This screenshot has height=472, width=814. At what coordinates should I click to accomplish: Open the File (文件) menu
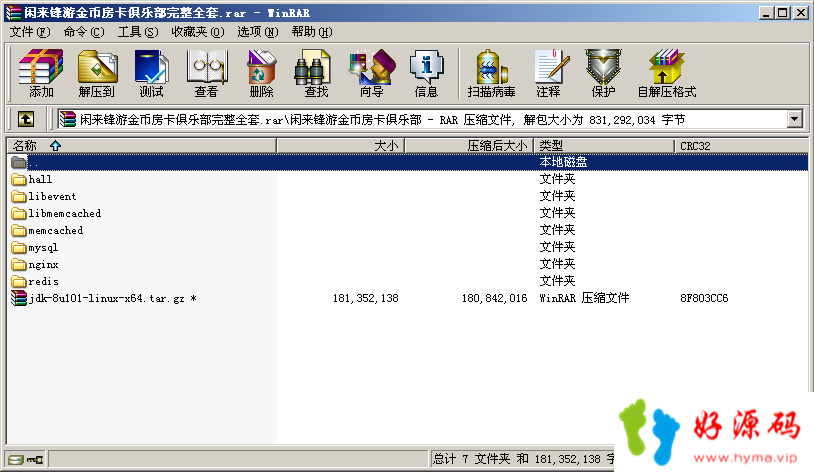(30, 32)
